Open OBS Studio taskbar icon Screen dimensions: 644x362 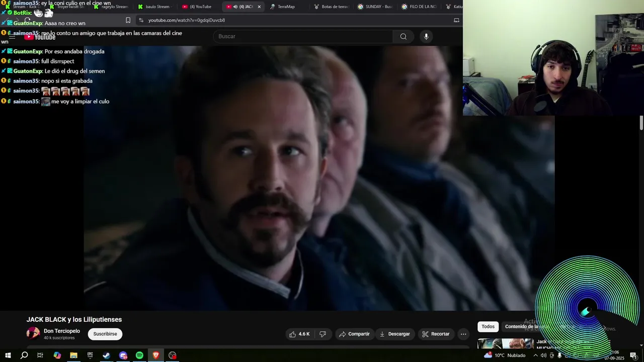click(173, 355)
